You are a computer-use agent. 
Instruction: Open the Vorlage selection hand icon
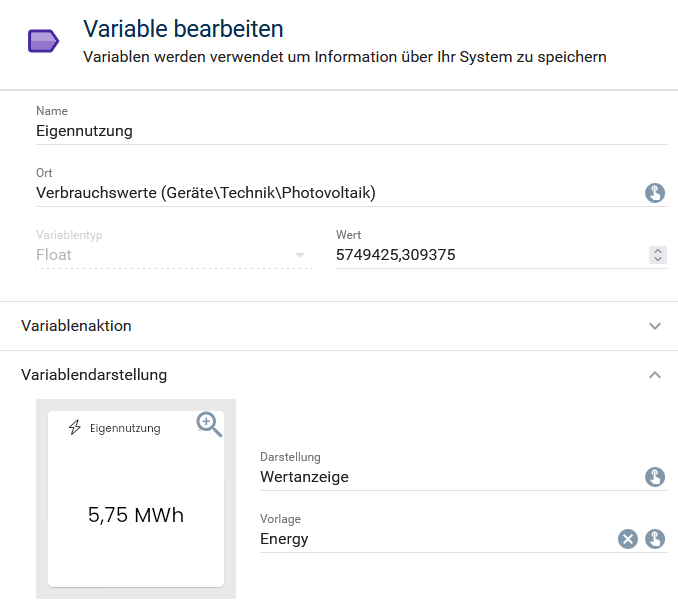click(x=655, y=539)
